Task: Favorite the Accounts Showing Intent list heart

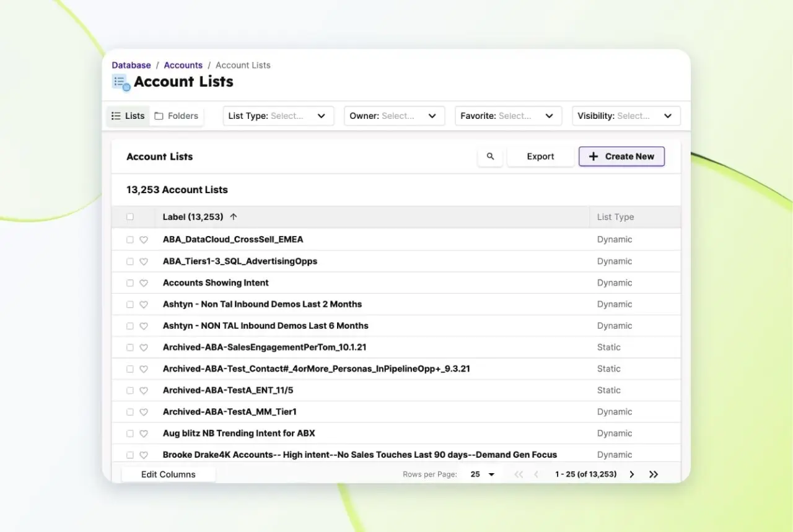Action: tap(144, 283)
